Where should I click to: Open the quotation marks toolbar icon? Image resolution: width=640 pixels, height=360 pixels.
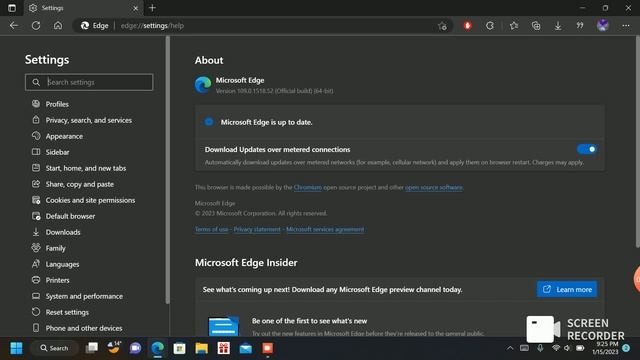pos(580,26)
